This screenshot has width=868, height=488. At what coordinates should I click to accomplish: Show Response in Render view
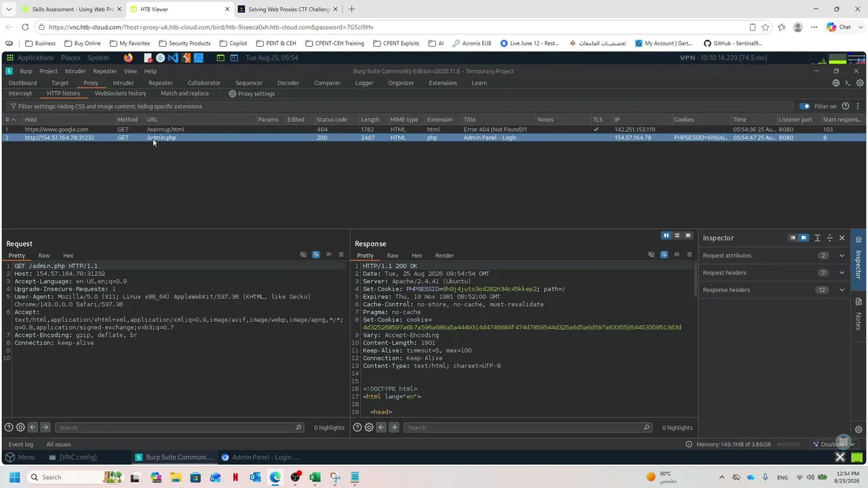tap(444, 256)
